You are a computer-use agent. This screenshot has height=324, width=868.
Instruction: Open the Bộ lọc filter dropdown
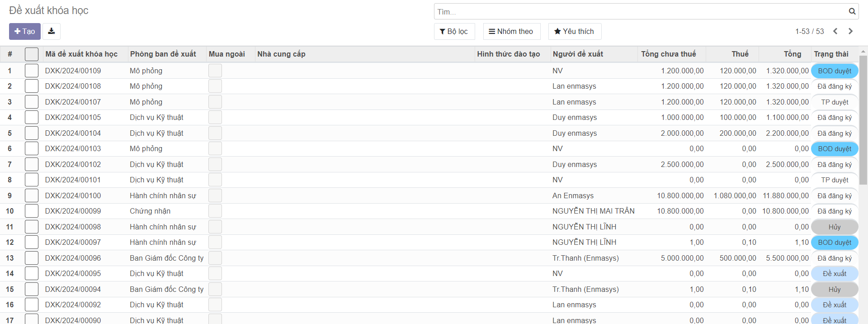click(454, 31)
